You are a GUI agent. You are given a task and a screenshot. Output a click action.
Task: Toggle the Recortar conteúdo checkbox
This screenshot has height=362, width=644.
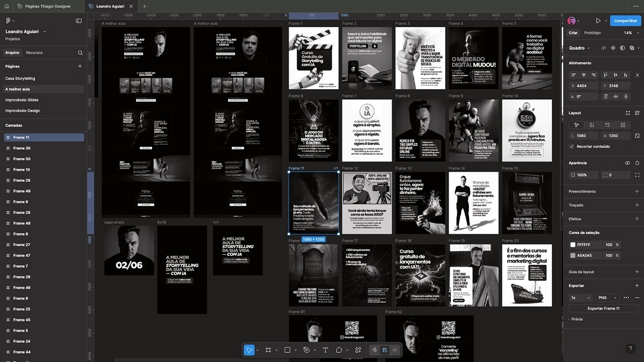[x=572, y=146]
